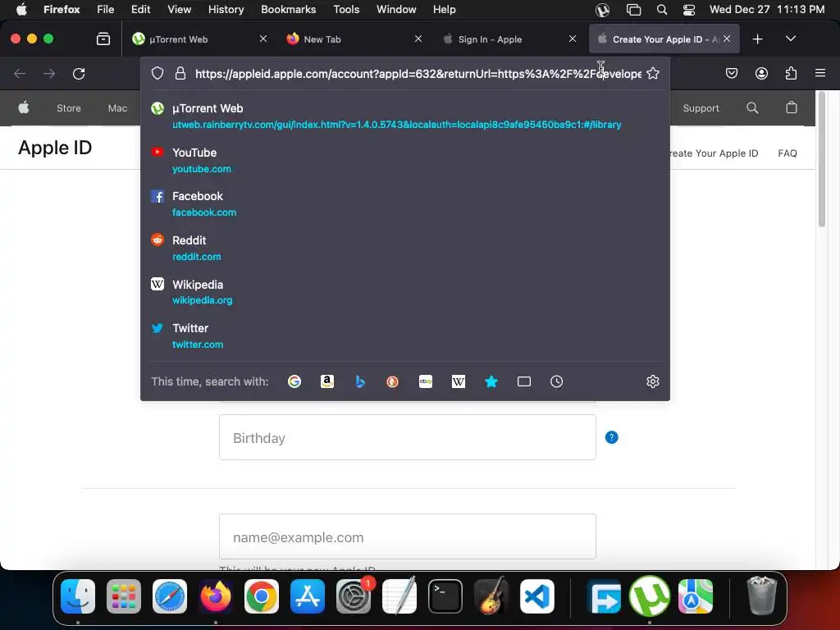Launch Google Chrome from the Dock
This screenshot has height=630, width=840.
tap(262, 596)
